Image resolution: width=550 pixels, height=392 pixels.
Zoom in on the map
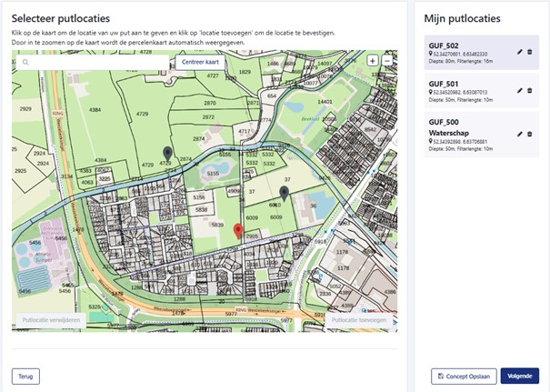pos(373,60)
